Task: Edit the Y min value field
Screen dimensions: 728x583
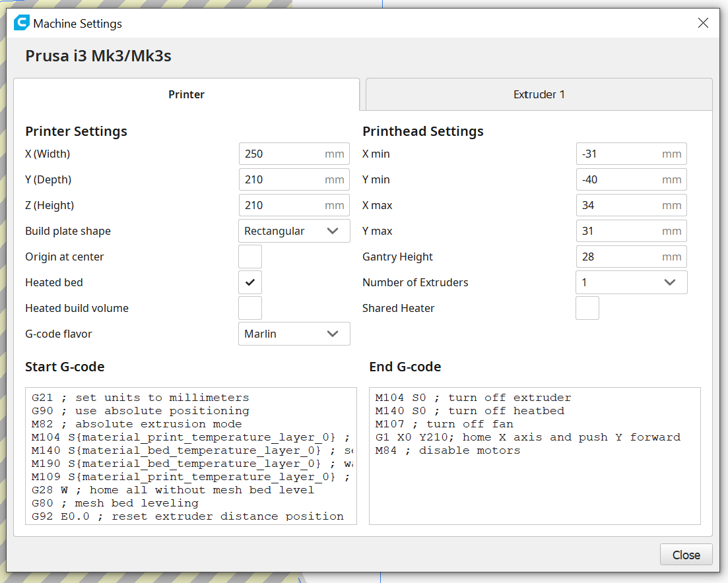Action: [x=632, y=179]
